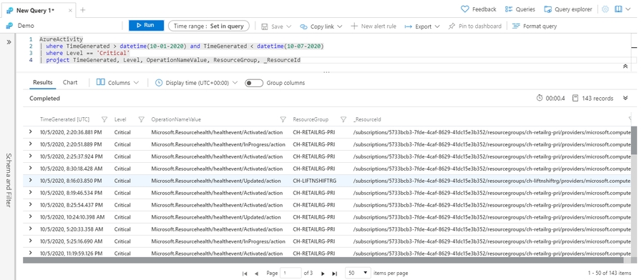Run the query
The image size is (644, 280).
(x=146, y=26)
